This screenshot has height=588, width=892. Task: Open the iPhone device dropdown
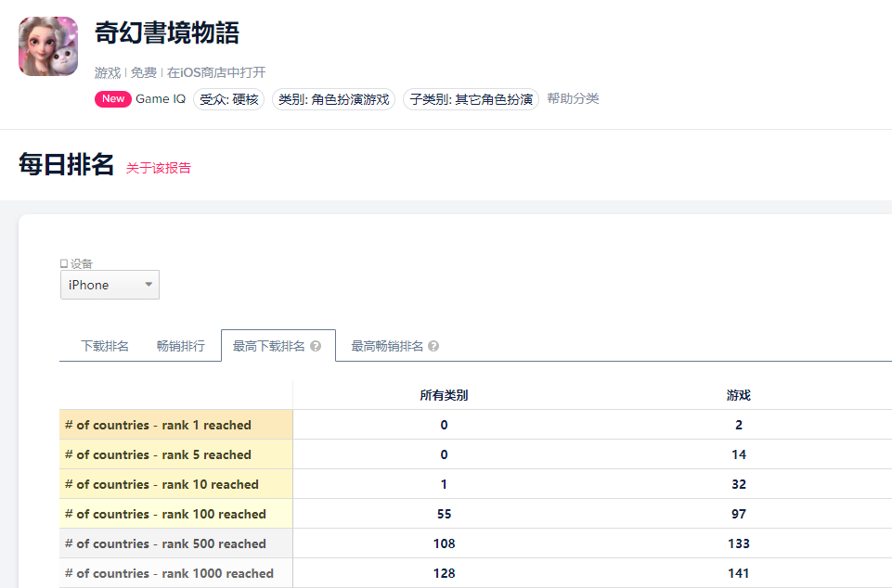[110, 285]
